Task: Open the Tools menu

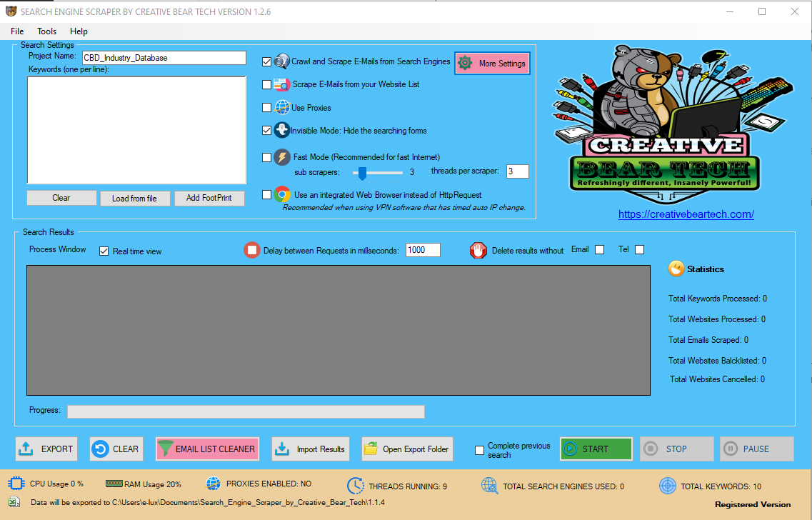Action: coord(46,31)
